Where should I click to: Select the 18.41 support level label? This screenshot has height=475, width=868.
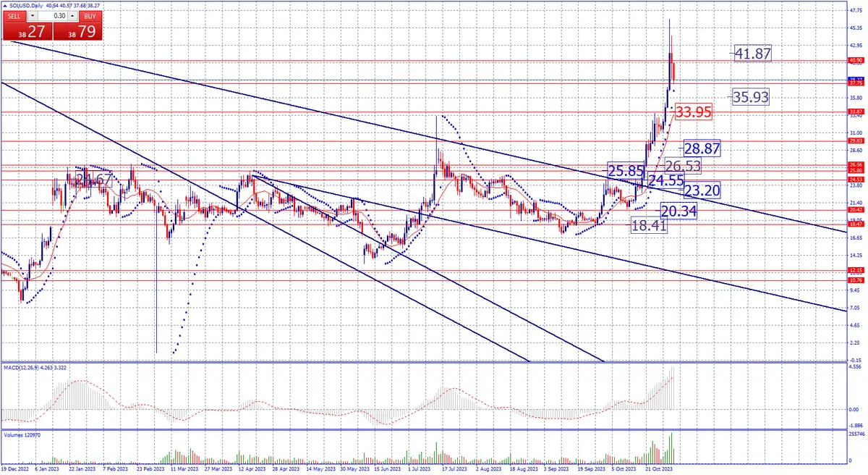pyautogui.click(x=650, y=226)
